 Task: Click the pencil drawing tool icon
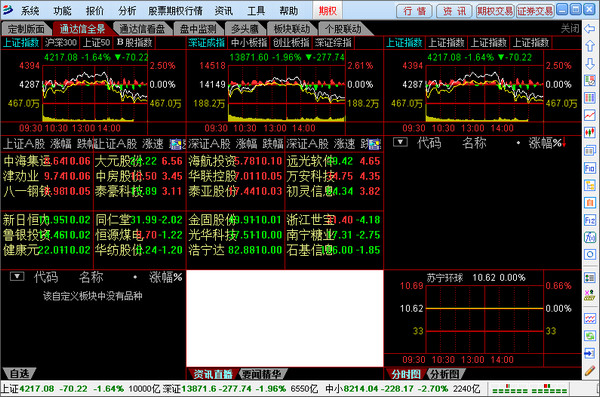(x=590, y=371)
